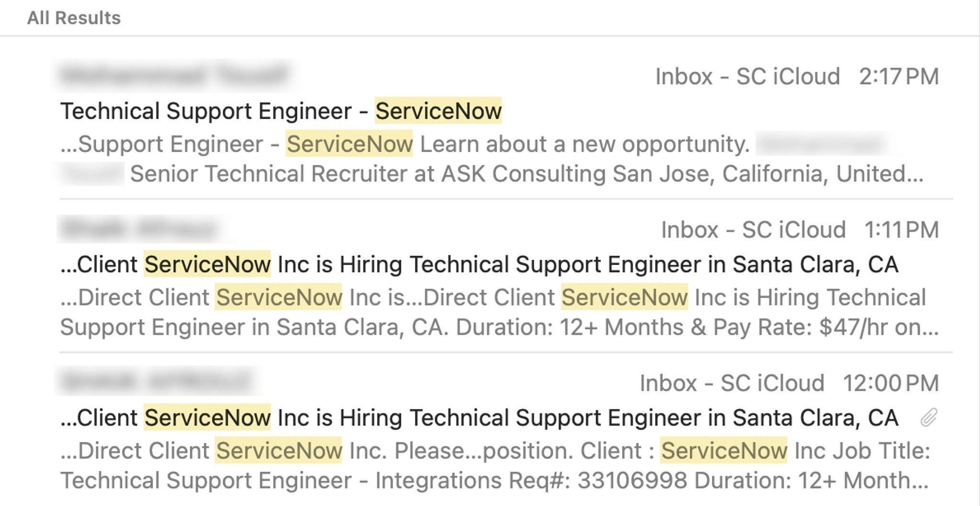Click highlighted ServiceNow in the first email subject
Screen dimensions: 980x506
click(x=438, y=111)
